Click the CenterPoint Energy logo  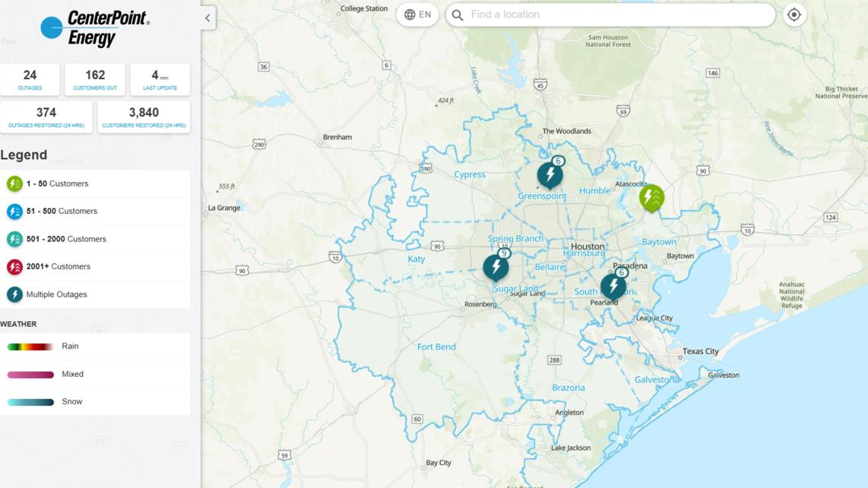pyautogui.click(x=90, y=25)
